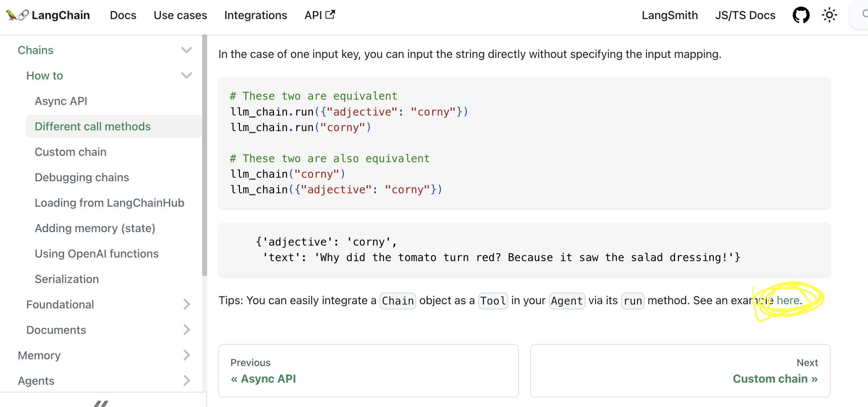Viewport: 868px width, 407px height.
Task: Open the GitHub repository icon
Action: pyautogui.click(x=801, y=15)
